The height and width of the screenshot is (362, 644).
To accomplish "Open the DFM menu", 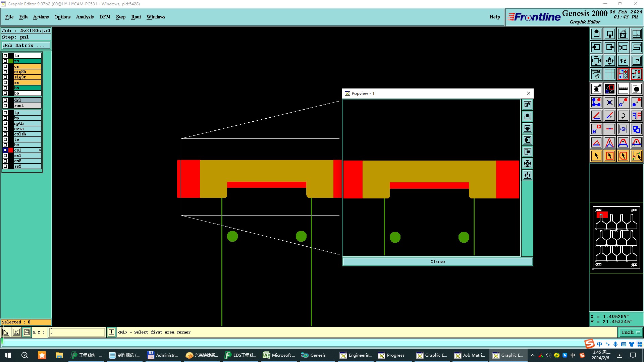I will (105, 17).
